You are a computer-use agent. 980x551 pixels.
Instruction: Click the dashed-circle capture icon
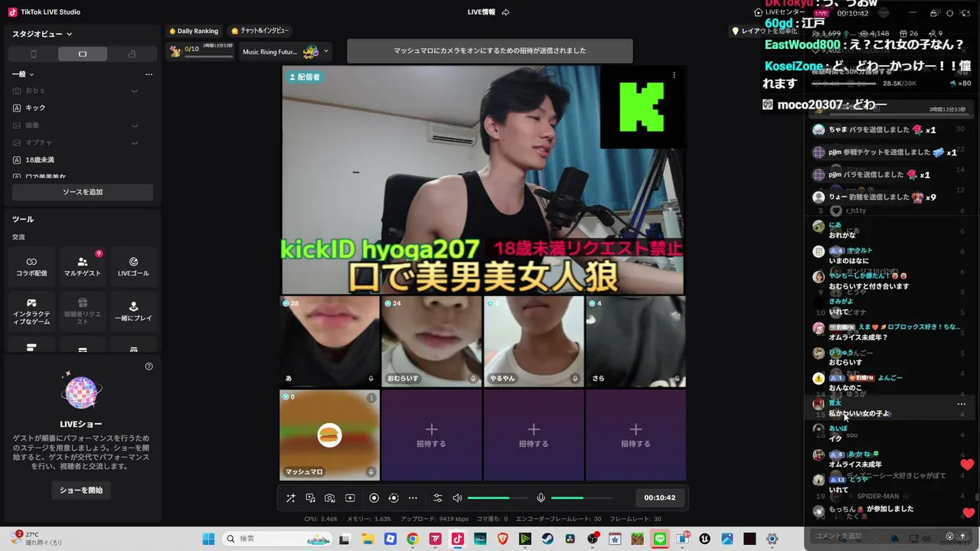394,497
